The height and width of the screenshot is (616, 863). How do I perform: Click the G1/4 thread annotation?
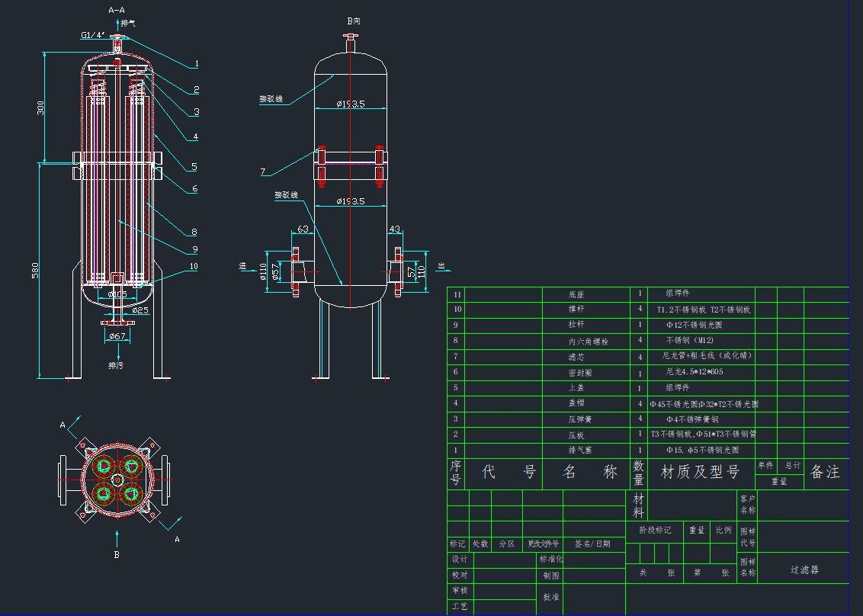(94, 35)
